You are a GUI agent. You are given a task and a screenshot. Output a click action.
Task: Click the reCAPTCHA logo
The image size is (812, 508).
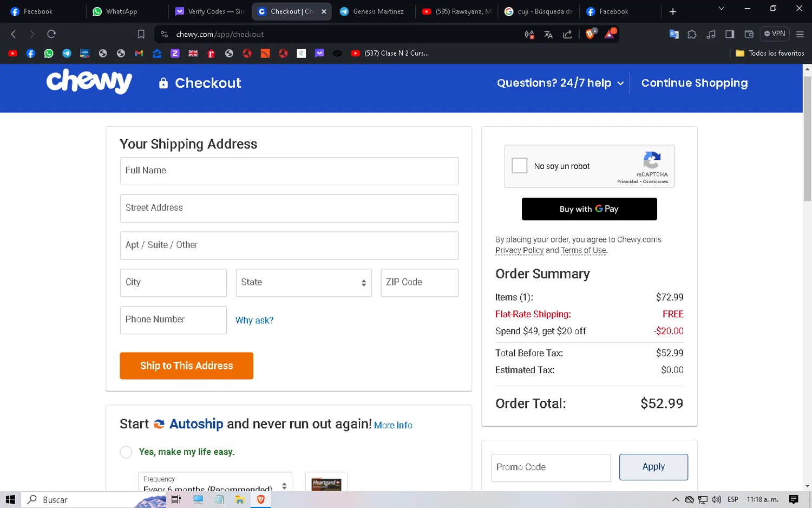coord(652,160)
